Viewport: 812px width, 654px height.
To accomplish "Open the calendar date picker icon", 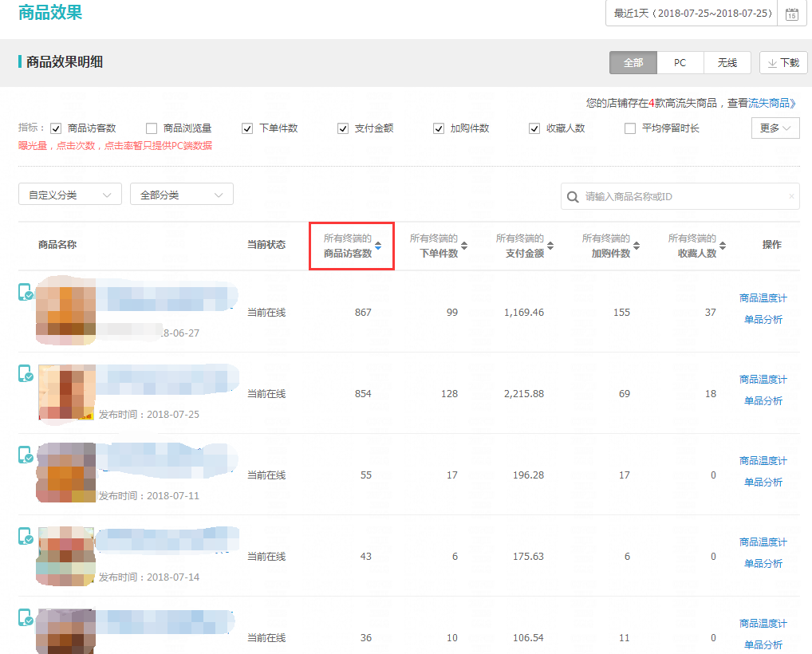I will pos(791,14).
